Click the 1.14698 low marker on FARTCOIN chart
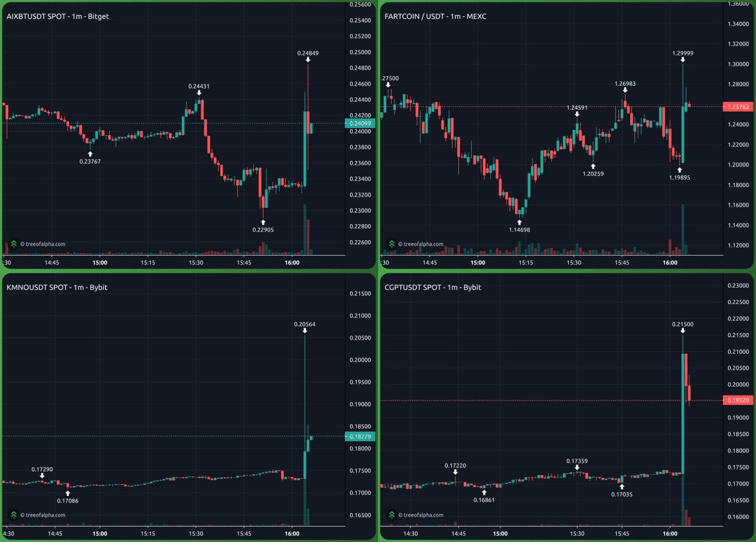This screenshot has width=756, height=542. [519, 230]
